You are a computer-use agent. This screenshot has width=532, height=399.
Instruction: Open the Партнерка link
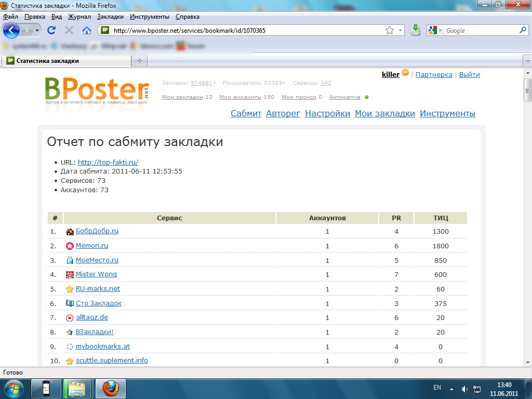(x=434, y=75)
